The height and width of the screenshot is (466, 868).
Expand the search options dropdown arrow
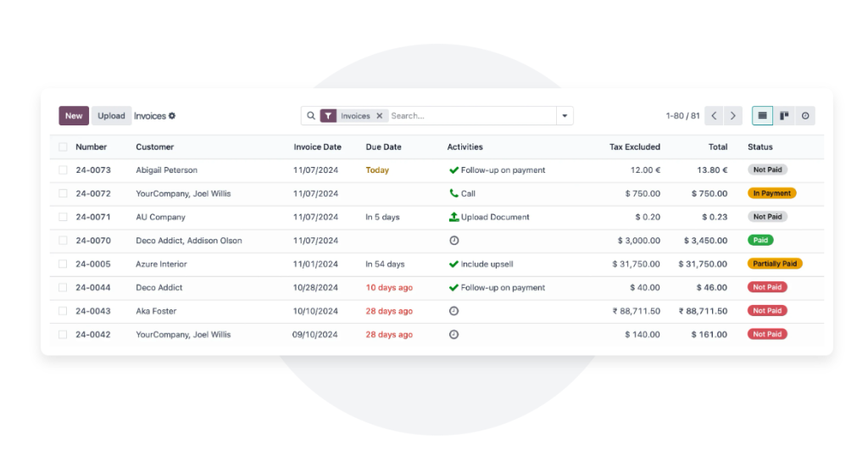565,116
